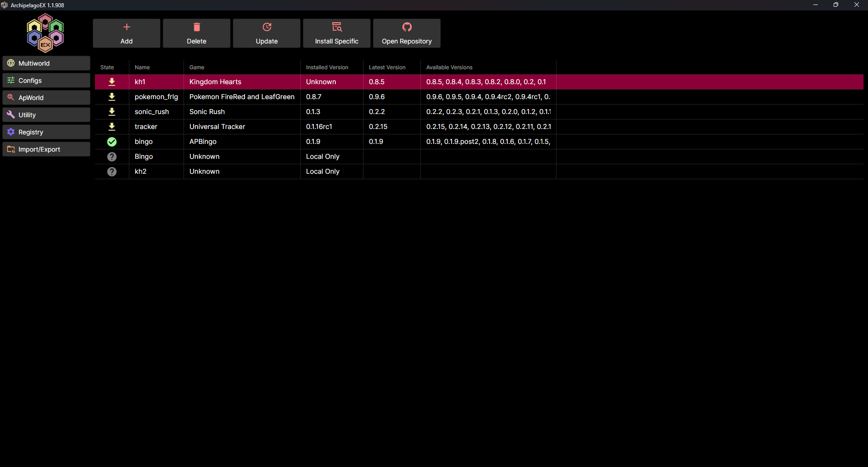Click the trash icon on Delete
The width and height of the screenshot is (868, 467).
pos(197,27)
